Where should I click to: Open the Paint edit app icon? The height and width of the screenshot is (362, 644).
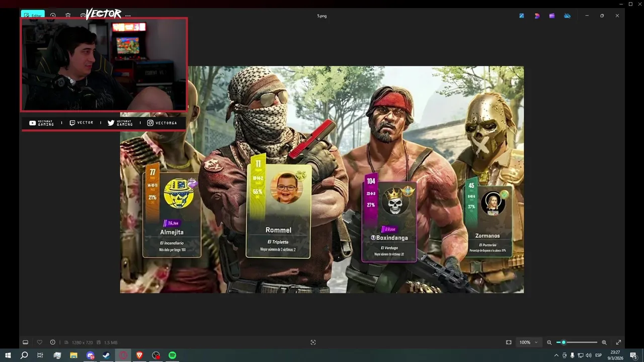point(522,16)
